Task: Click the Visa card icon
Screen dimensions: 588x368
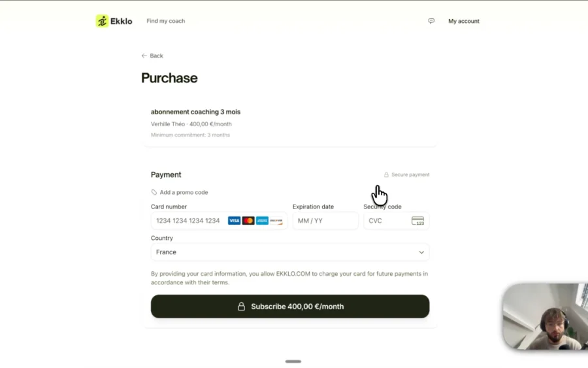Action: 234,220
